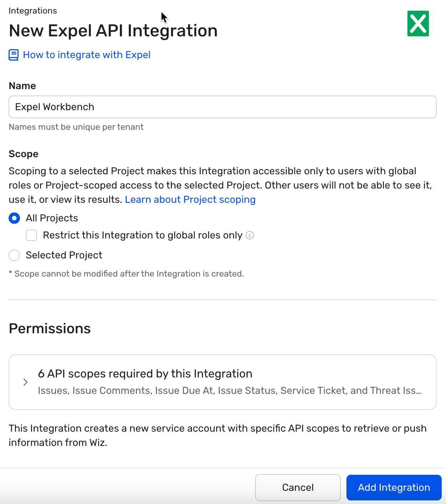Image resolution: width=446 pixels, height=504 pixels.
Task: Navigate back via the 'Integrations' breadcrumb
Action: point(32,11)
